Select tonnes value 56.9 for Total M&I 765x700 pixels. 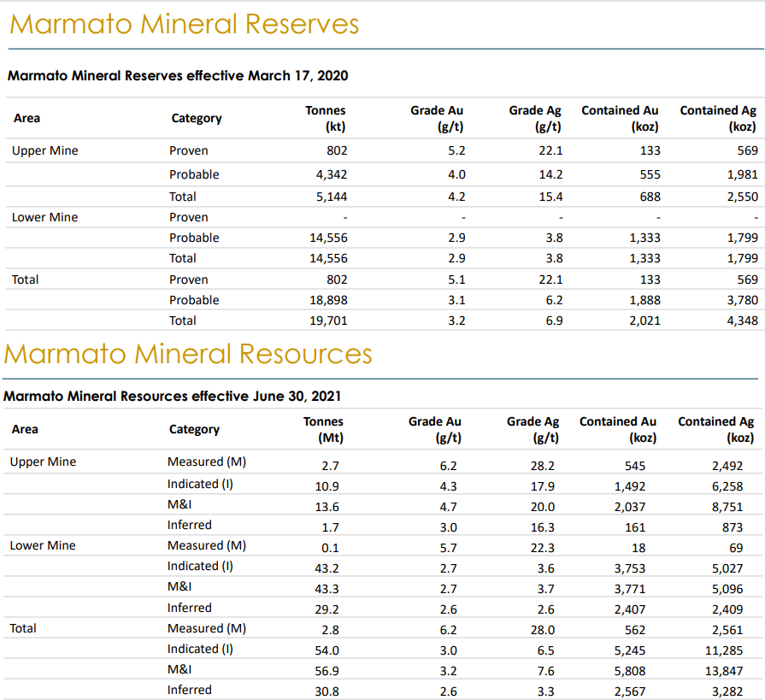pos(327,671)
